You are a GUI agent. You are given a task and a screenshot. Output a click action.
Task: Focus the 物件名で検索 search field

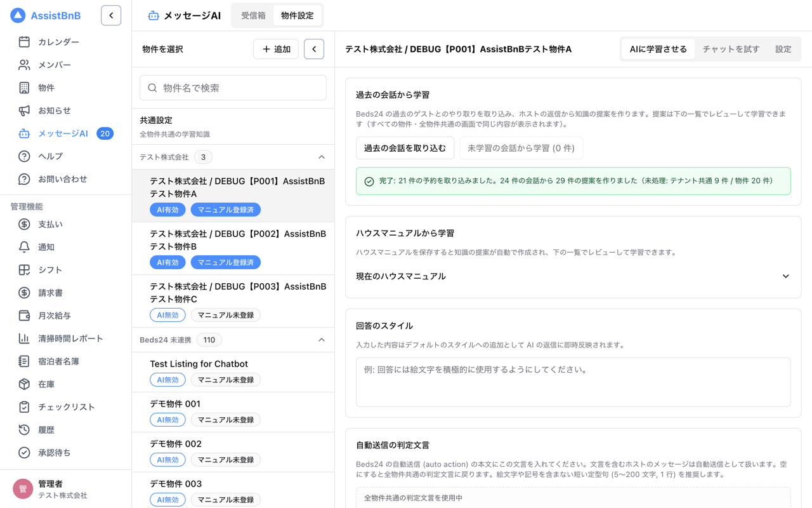point(233,88)
